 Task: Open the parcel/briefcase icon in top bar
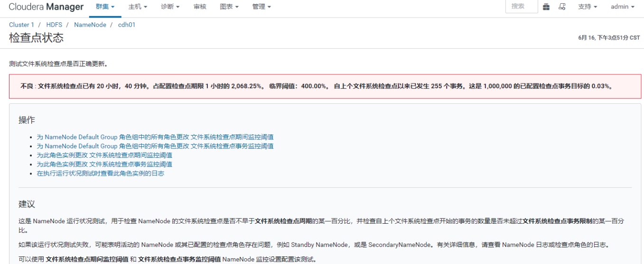(x=546, y=7)
